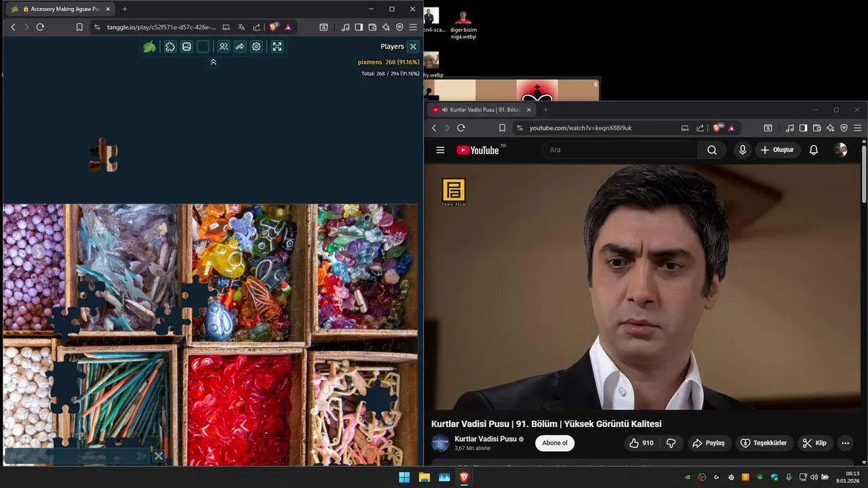
Task: Click the Tanggle leaf logo in puzzle toolbar
Action: click(x=149, y=47)
